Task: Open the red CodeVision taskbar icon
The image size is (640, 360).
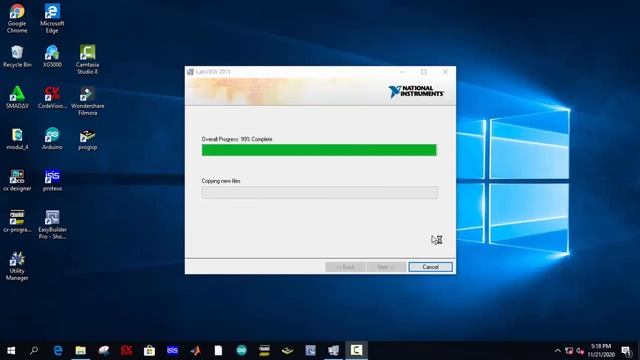Action: 127,350
